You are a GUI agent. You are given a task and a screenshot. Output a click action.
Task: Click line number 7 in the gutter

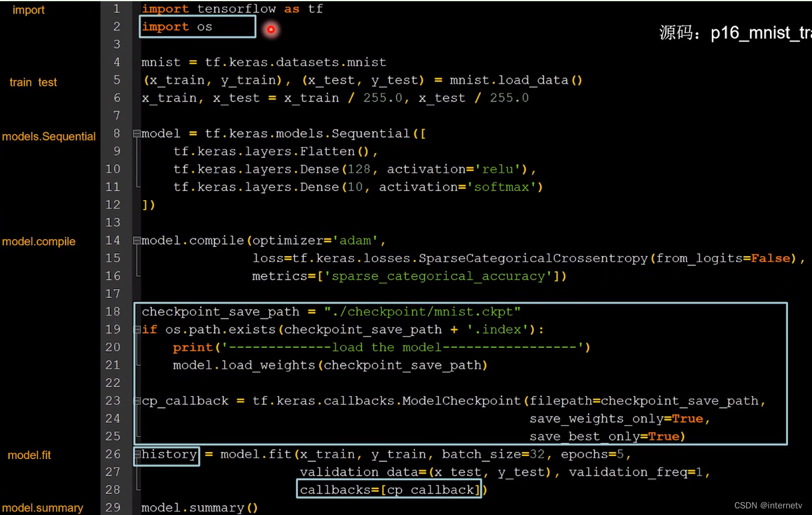(x=117, y=115)
